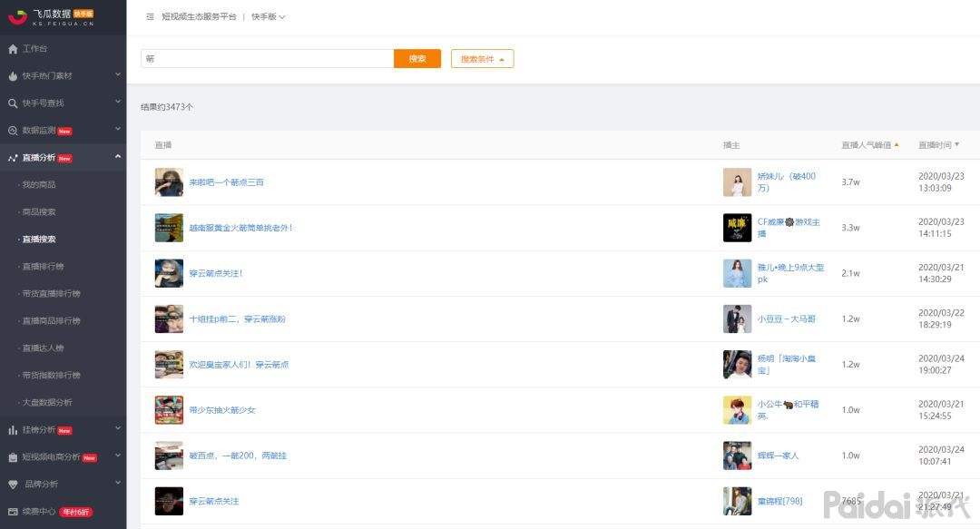
Task: Sort results by 直播人气峰值 column
Action: [x=869, y=145]
